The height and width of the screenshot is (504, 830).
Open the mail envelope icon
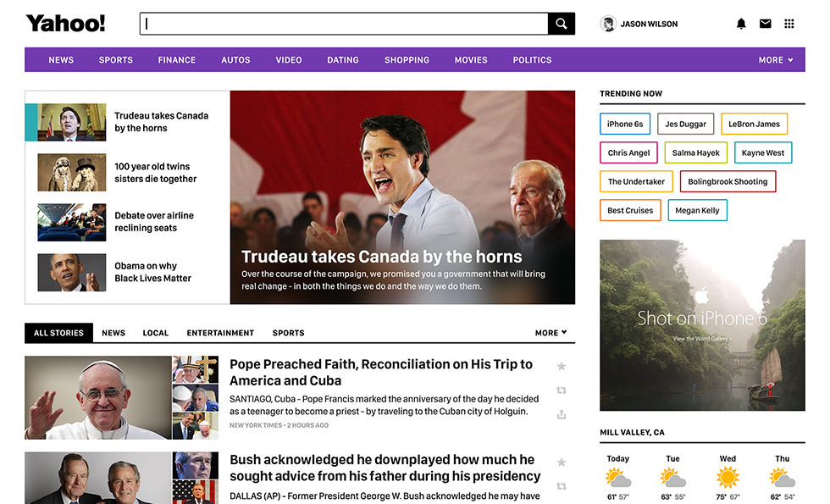click(x=765, y=24)
